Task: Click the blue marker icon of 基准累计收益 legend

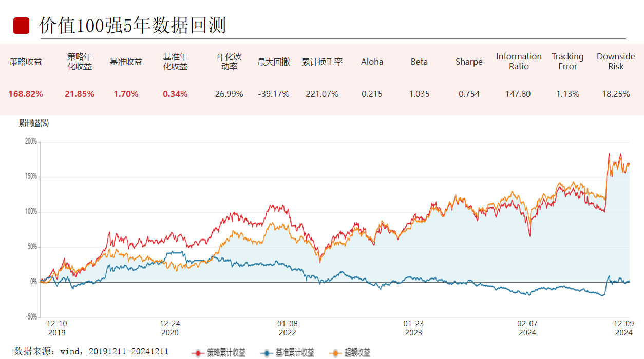Action: 267,353
